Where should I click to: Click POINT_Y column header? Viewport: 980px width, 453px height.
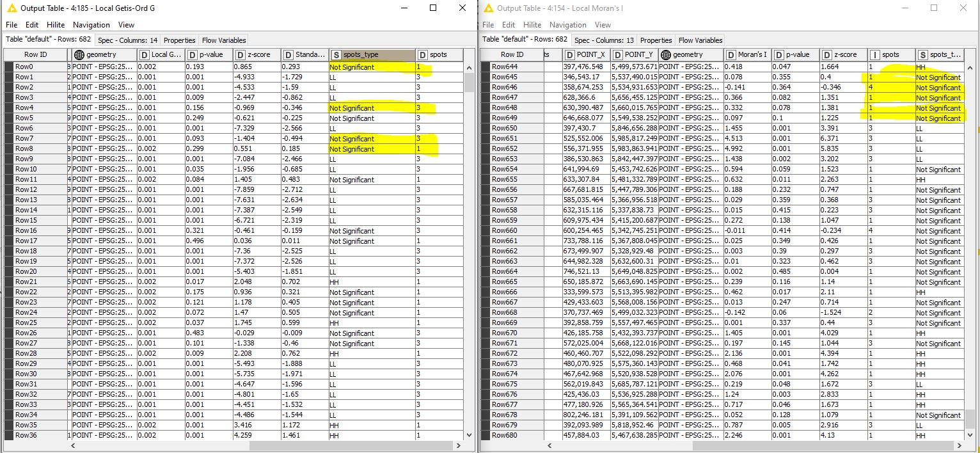click(634, 55)
